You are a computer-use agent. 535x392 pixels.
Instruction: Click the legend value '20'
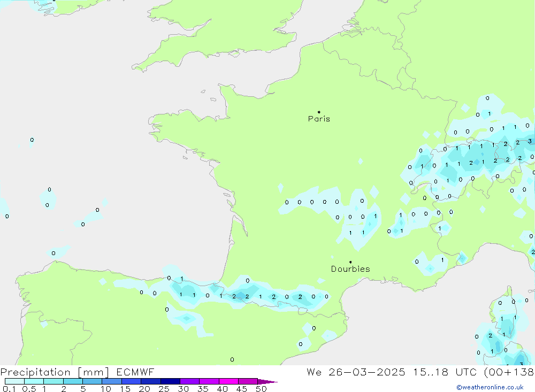click(x=144, y=389)
